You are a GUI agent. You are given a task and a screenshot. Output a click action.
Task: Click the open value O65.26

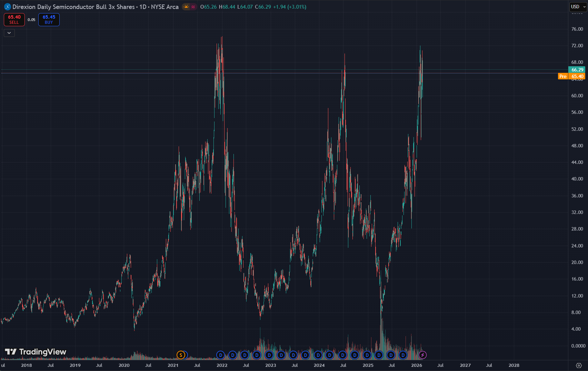click(x=208, y=7)
